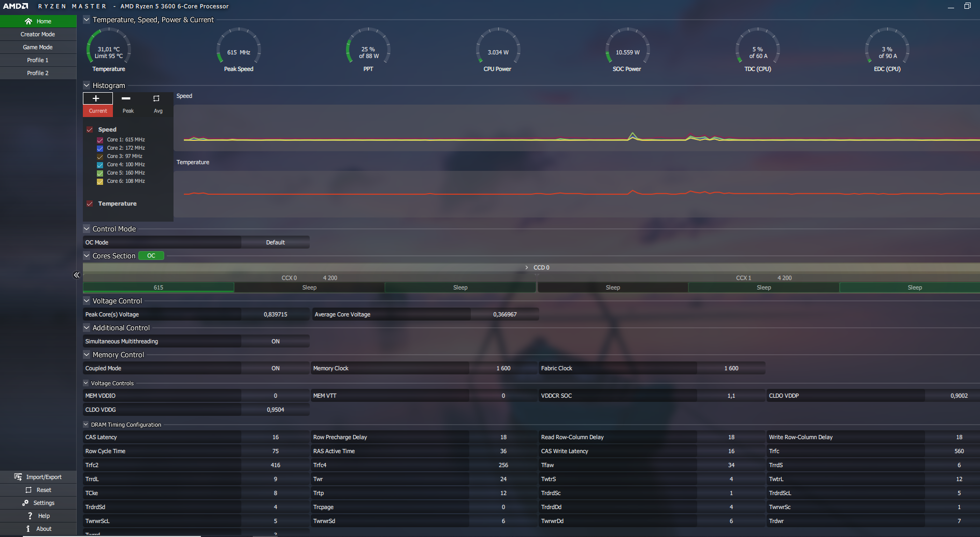Click the Home icon in sidebar

[28, 21]
